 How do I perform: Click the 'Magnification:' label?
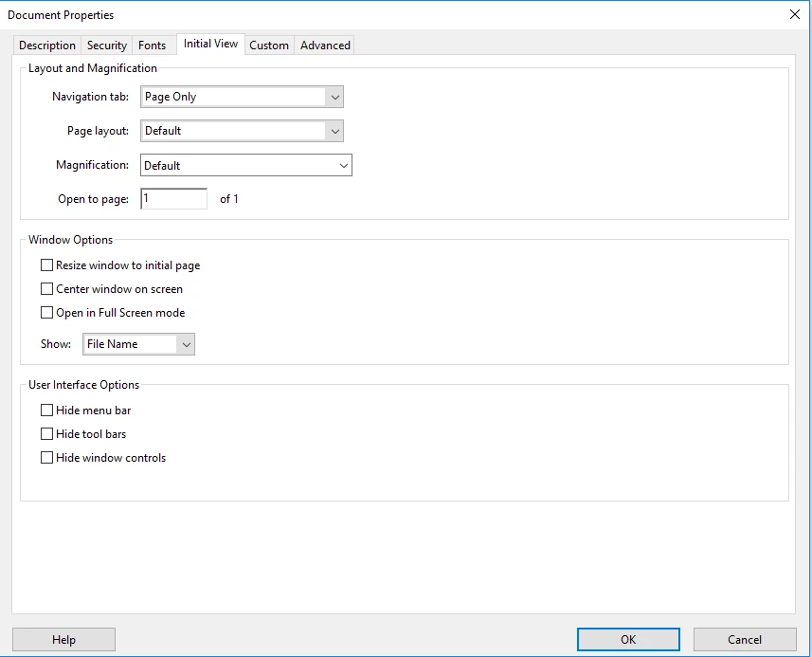point(92,165)
